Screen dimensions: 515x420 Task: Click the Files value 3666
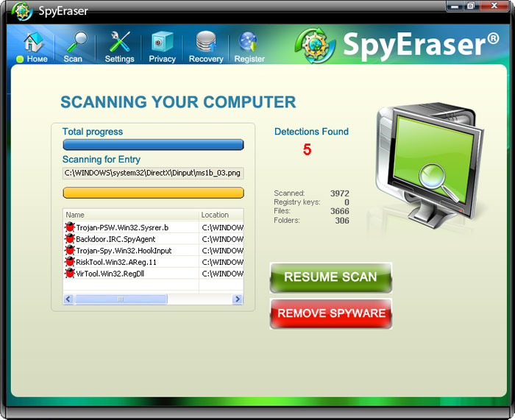click(340, 211)
